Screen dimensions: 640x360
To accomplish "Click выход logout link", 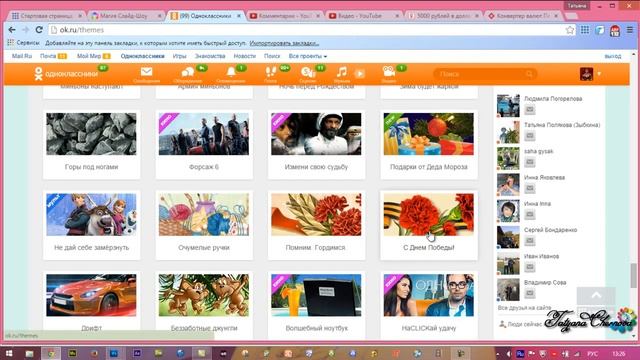I will click(x=613, y=56).
